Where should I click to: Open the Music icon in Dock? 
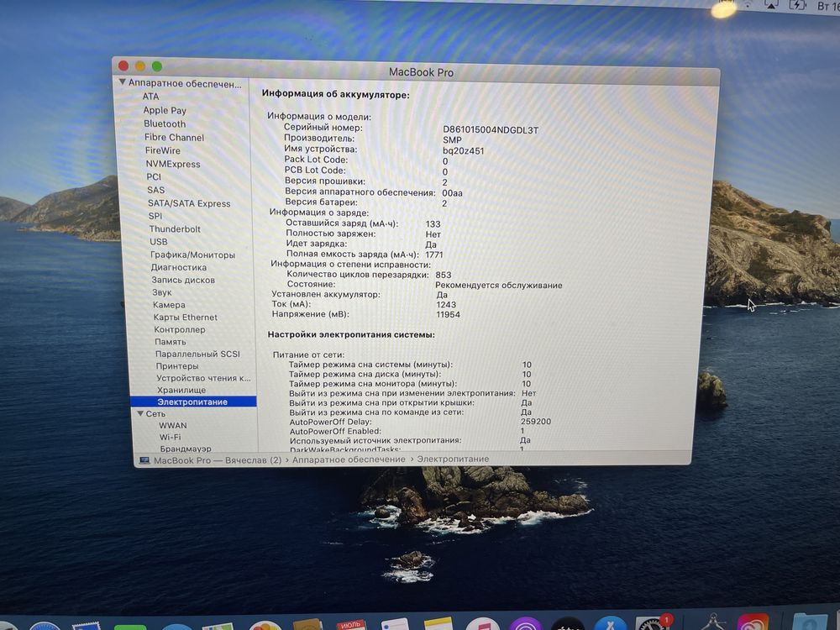(483, 625)
